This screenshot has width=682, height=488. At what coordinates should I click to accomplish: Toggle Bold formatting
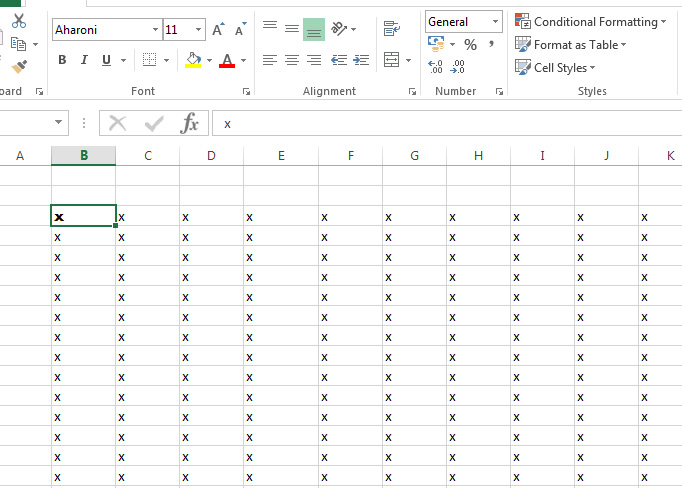click(x=62, y=61)
